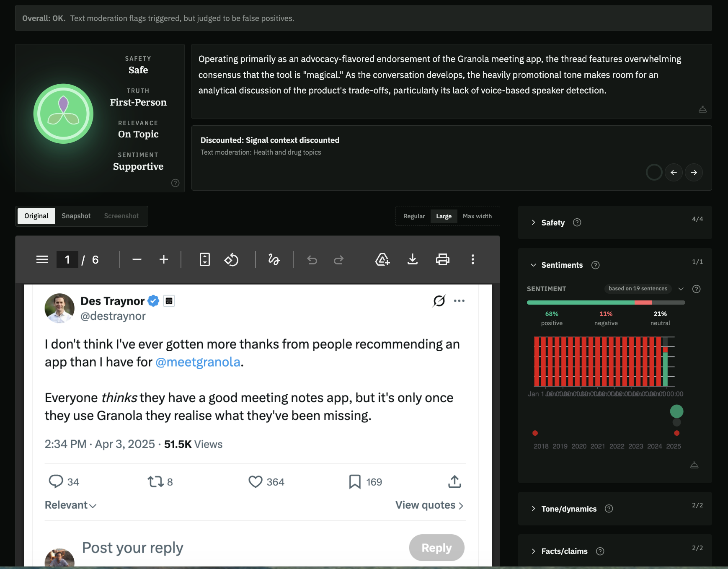Zoom out with the minus icon
This screenshot has height=569, width=728.
pyautogui.click(x=137, y=260)
